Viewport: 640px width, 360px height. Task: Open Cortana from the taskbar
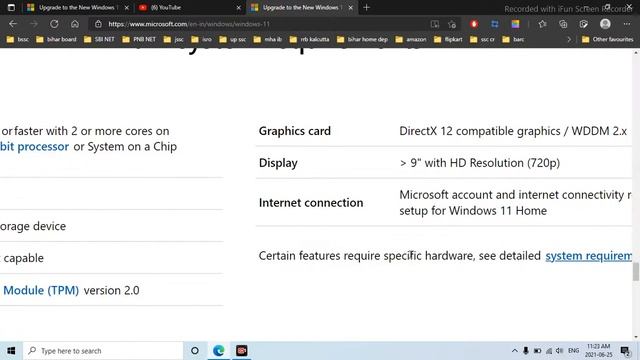195,351
